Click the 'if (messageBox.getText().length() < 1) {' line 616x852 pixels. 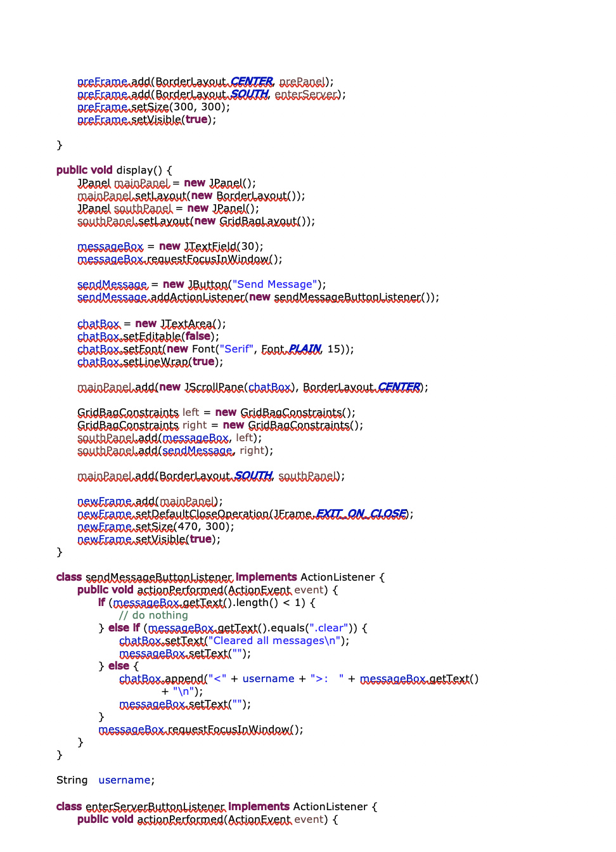coord(207,603)
